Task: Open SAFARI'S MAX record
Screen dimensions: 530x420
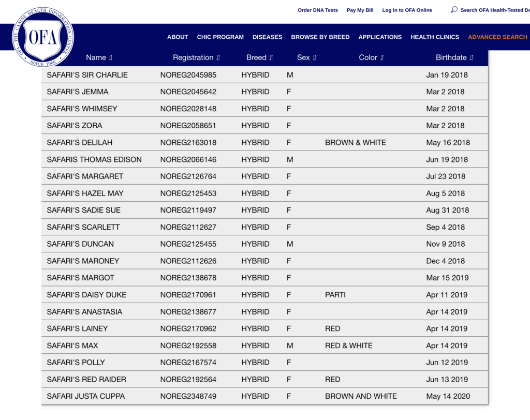Action: [72, 346]
